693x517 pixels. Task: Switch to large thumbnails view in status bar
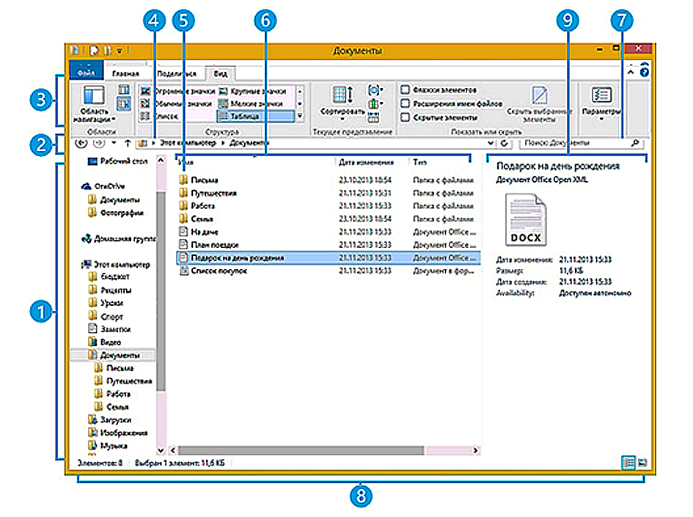(643, 463)
